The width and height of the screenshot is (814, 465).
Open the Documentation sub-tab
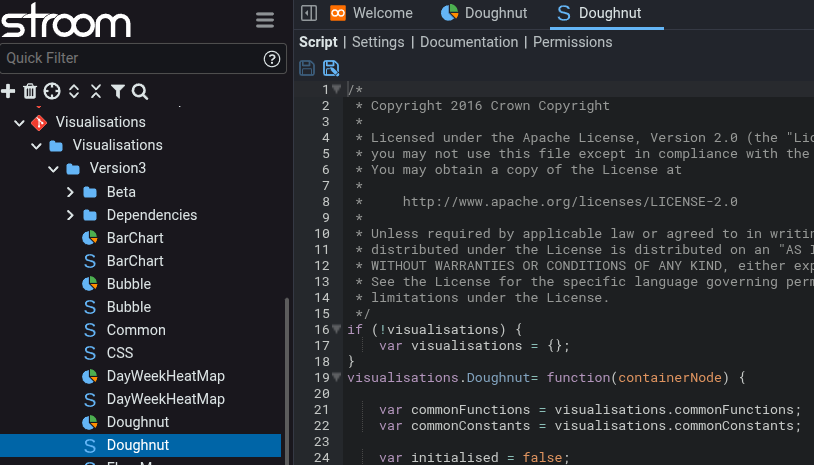coord(469,42)
